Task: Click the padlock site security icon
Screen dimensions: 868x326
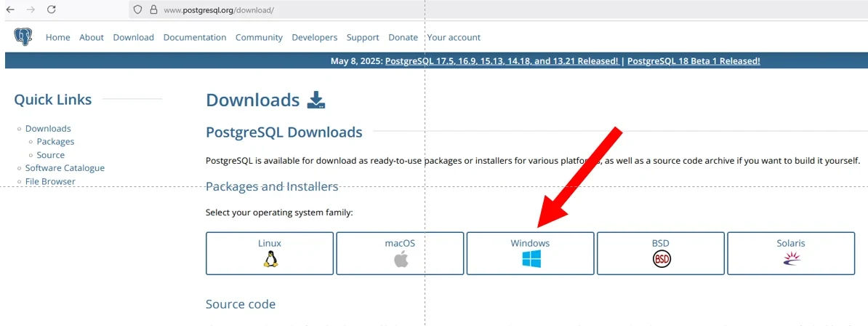Action: pos(154,10)
